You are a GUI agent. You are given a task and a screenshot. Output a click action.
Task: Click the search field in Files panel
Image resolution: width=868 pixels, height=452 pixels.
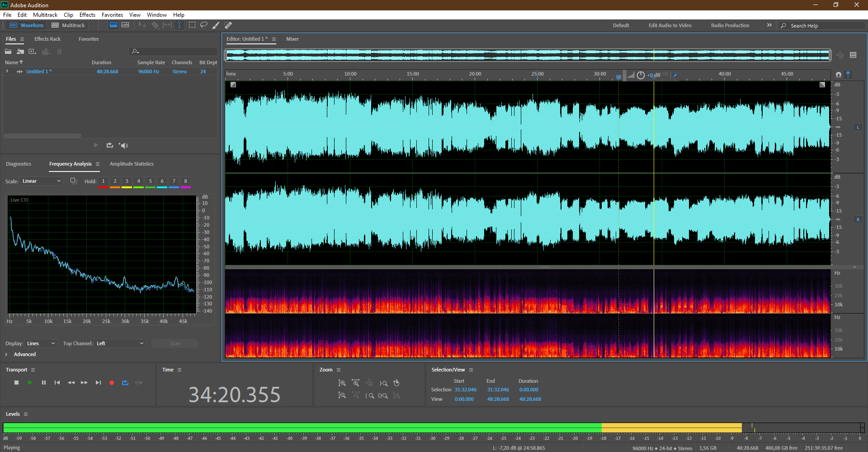(173, 52)
